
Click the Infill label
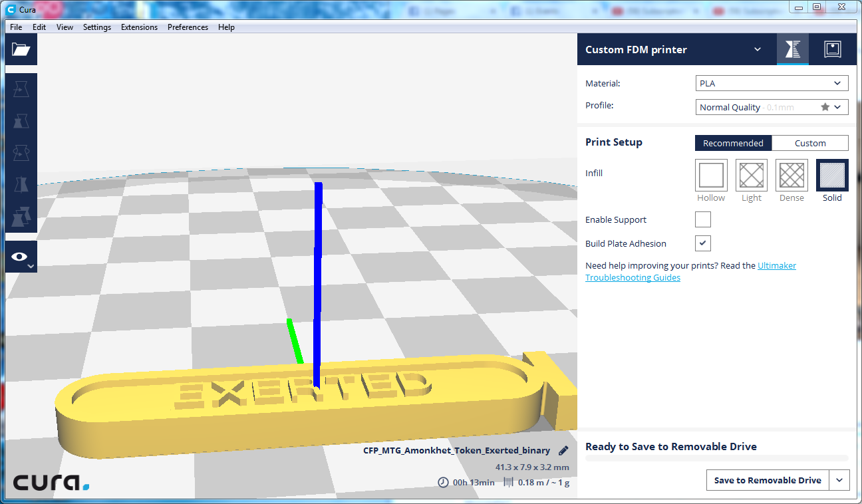click(594, 173)
